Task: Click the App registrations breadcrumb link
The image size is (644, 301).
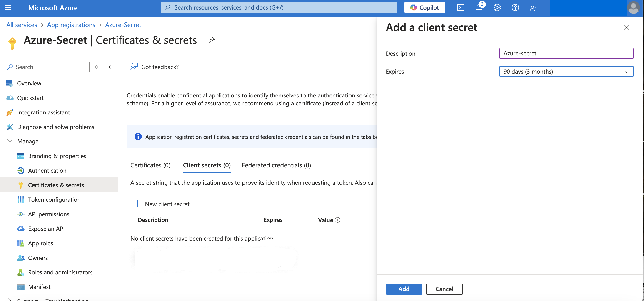Action: pyautogui.click(x=71, y=25)
